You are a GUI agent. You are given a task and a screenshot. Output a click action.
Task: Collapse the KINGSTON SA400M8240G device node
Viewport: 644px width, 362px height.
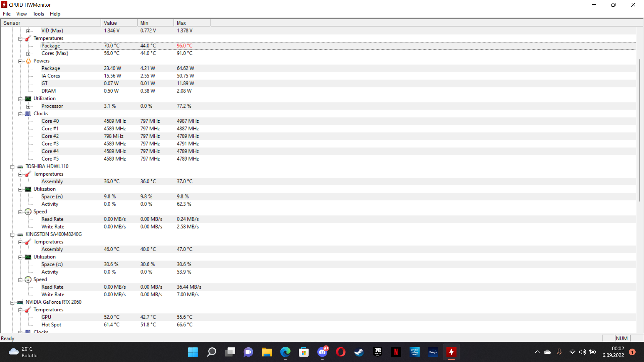coord(12,235)
